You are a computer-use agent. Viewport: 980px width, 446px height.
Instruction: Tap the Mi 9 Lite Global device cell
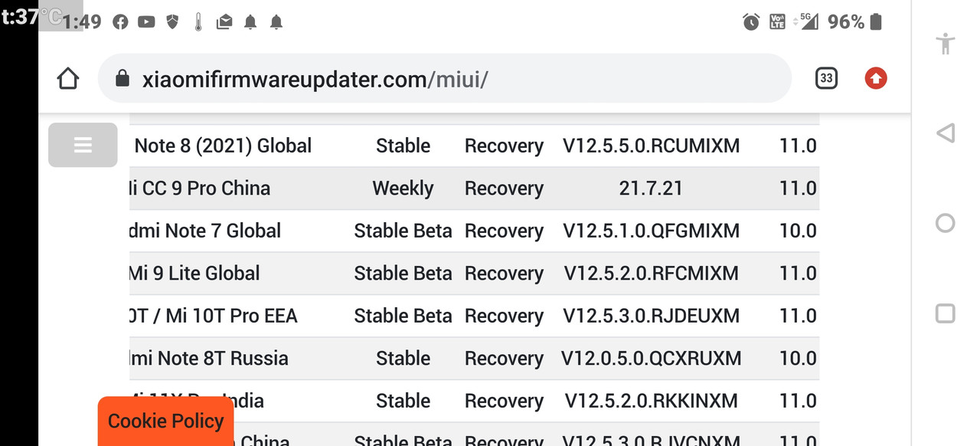195,274
